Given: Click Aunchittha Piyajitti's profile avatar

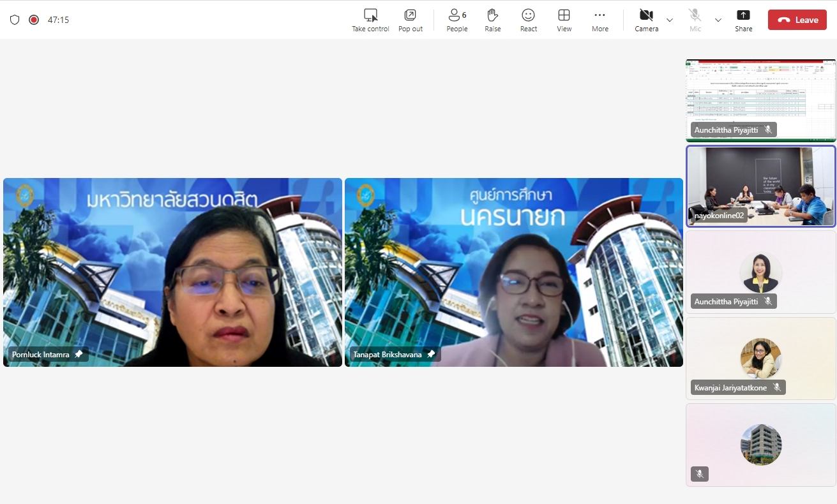Looking at the screenshot, I should tap(760, 272).
